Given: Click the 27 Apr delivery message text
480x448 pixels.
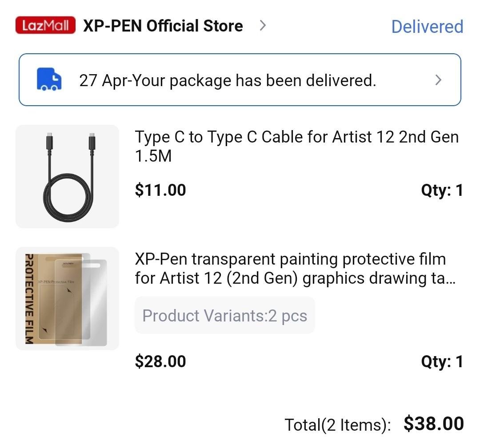Looking at the screenshot, I should click(227, 80).
